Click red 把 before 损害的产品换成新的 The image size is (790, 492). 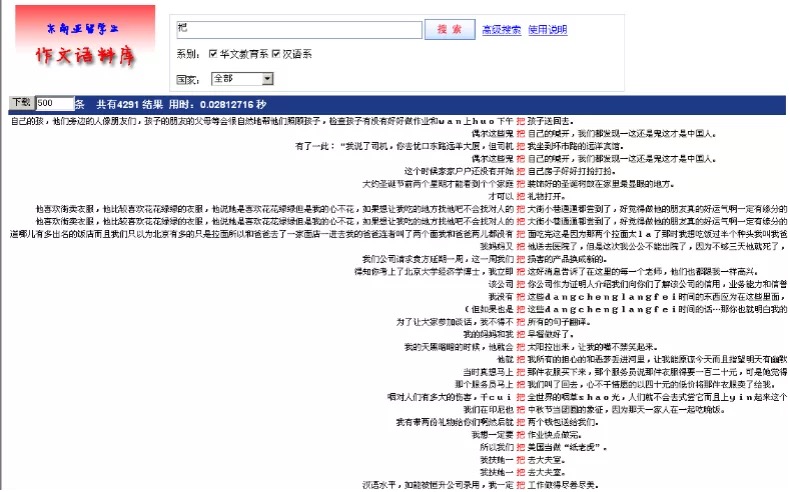click(x=520, y=259)
